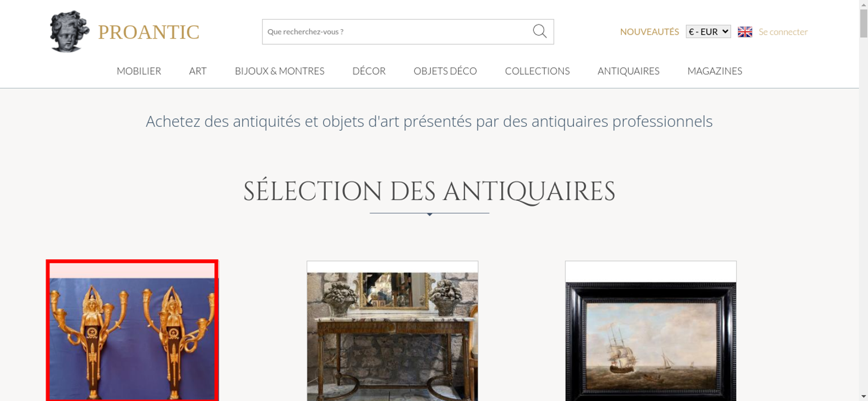The height and width of the screenshot is (401, 868).
Task: Click the page's vertical scrollbar thumb
Action: [864, 23]
